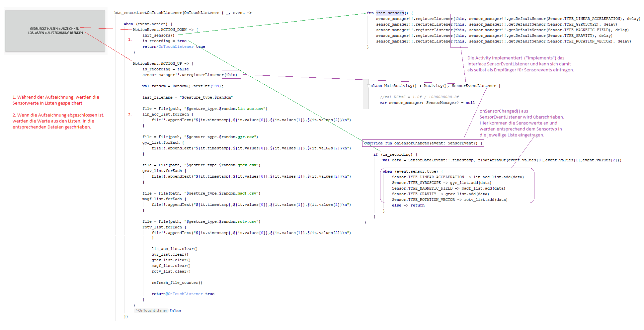Select the 'gyr_list.forEach {' line
The image size is (644, 330).
(x=163, y=143)
